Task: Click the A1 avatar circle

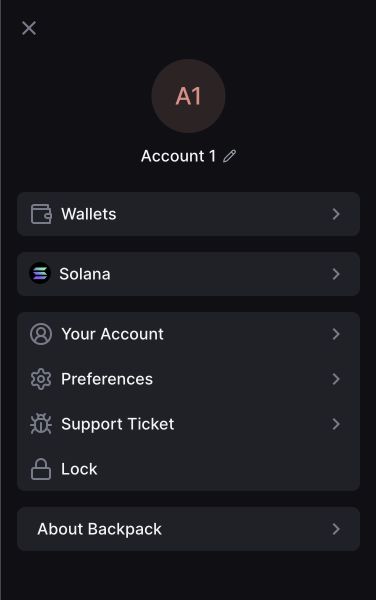Action: tap(188, 96)
